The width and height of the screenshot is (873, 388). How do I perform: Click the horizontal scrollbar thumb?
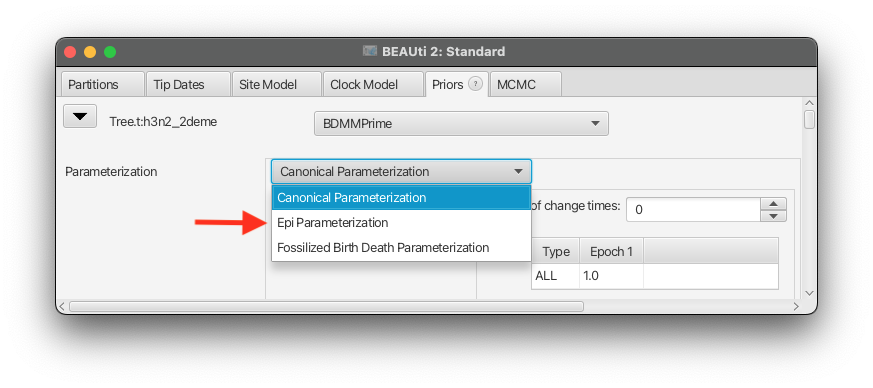point(326,307)
